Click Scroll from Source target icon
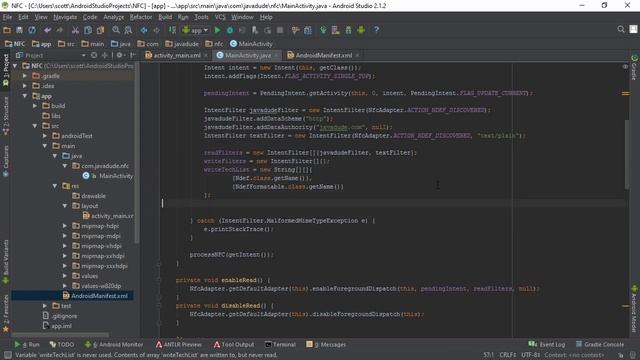The image size is (640, 360). click(x=94, y=55)
